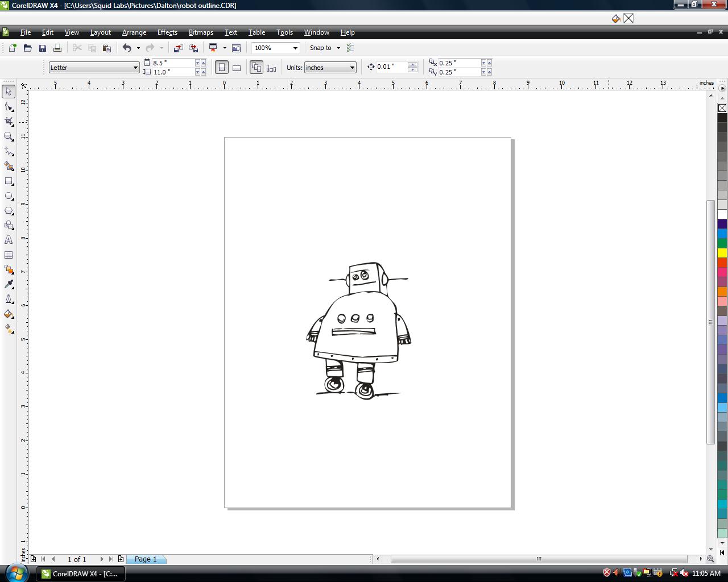Select the Text tool in toolbox
The width and height of the screenshot is (728, 582).
coord(9,240)
